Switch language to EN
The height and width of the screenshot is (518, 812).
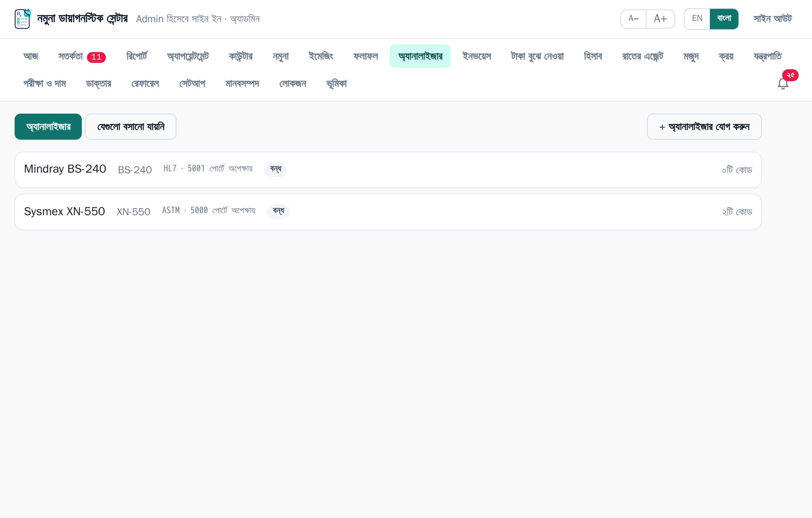(x=697, y=19)
